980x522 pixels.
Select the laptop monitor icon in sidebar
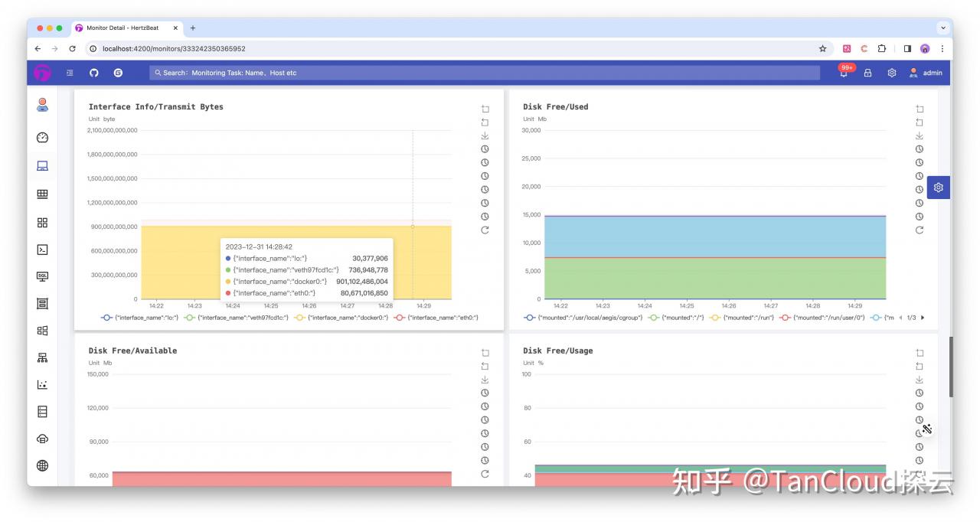tap(43, 166)
